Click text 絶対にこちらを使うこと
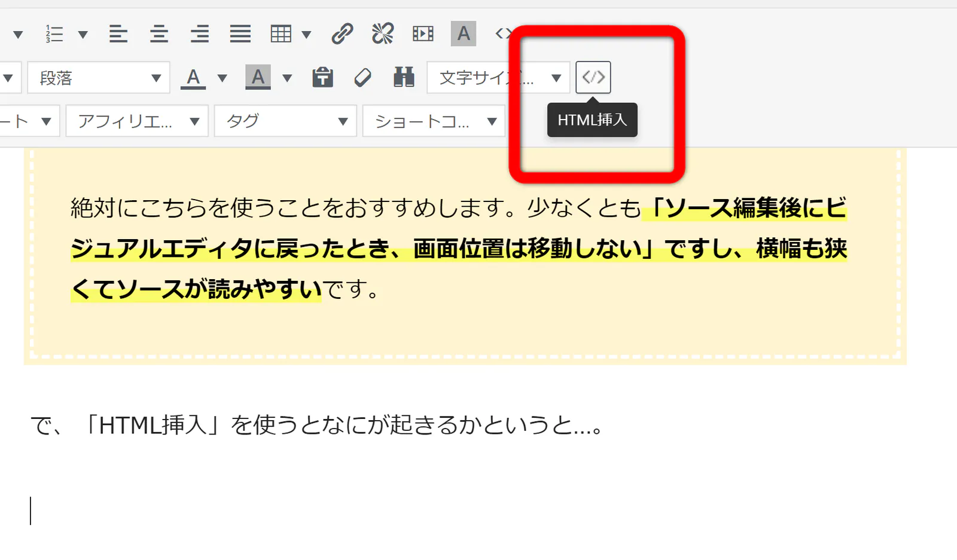This screenshot has height=560, width=957. 196,208
